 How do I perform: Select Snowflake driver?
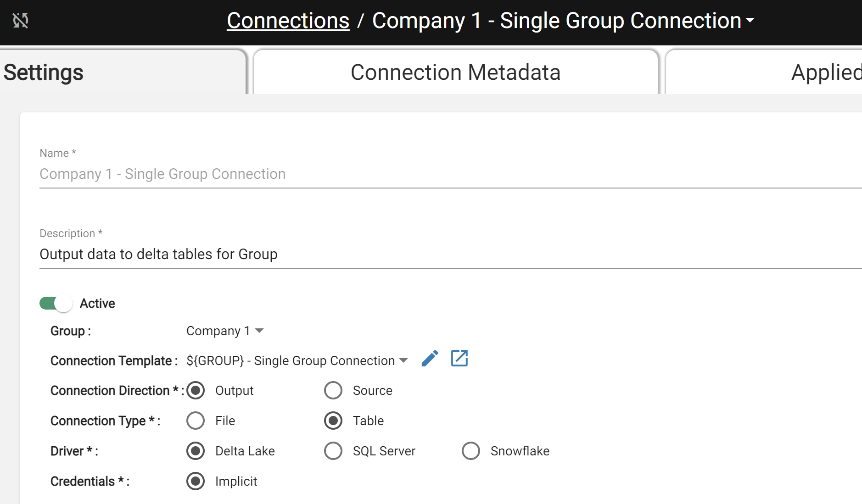(471, 451)
